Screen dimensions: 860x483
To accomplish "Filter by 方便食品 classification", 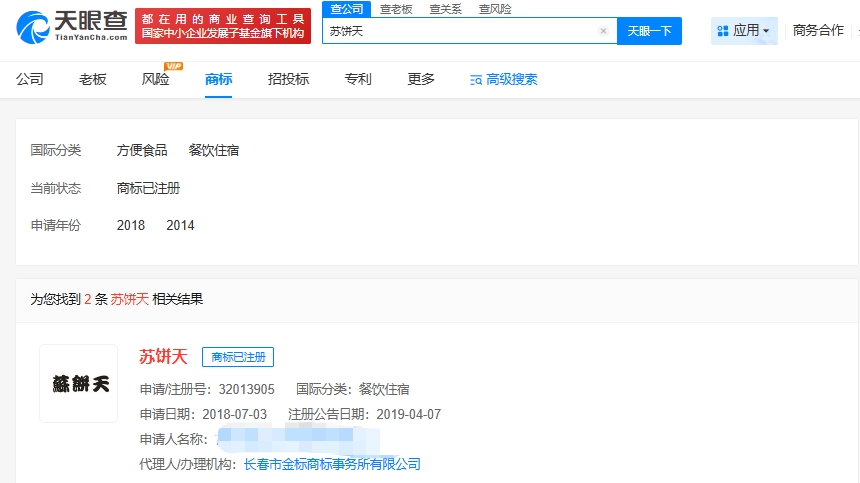I will 142,151.
